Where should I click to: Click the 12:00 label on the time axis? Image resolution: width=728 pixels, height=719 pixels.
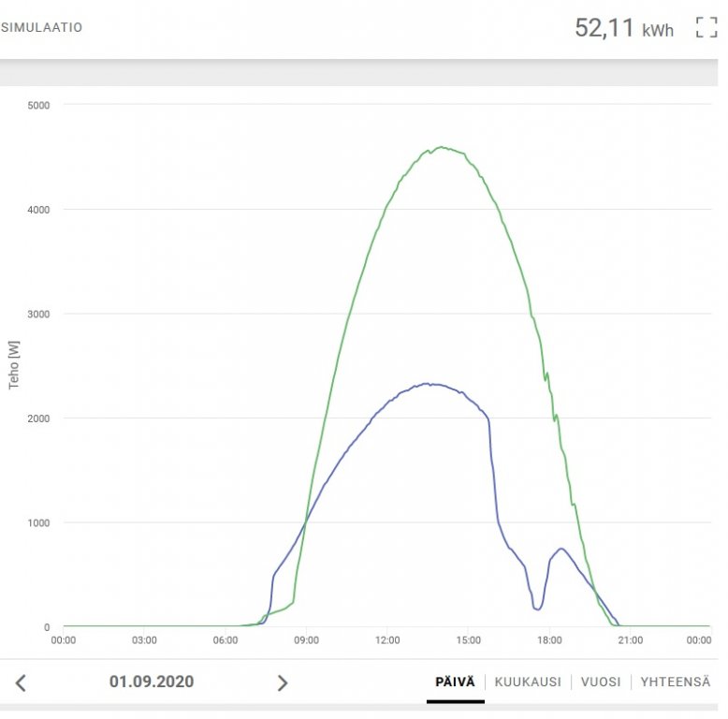click(387, 640)
